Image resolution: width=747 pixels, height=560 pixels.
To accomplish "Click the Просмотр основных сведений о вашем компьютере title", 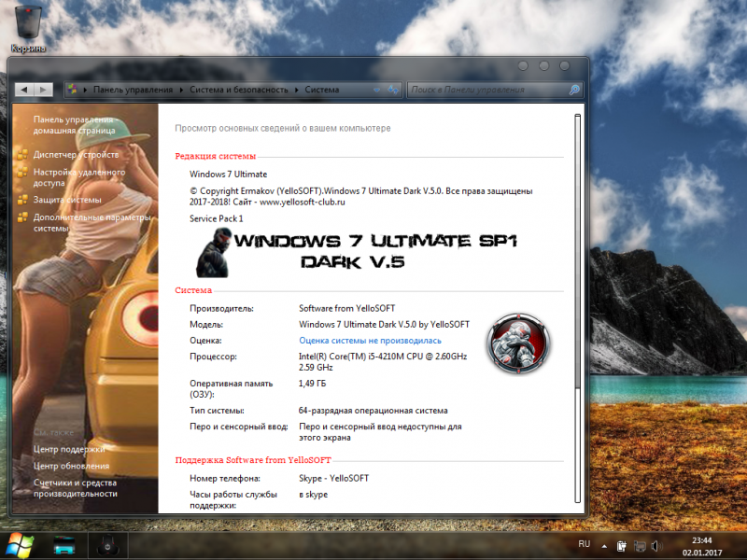I will (283, 128).
